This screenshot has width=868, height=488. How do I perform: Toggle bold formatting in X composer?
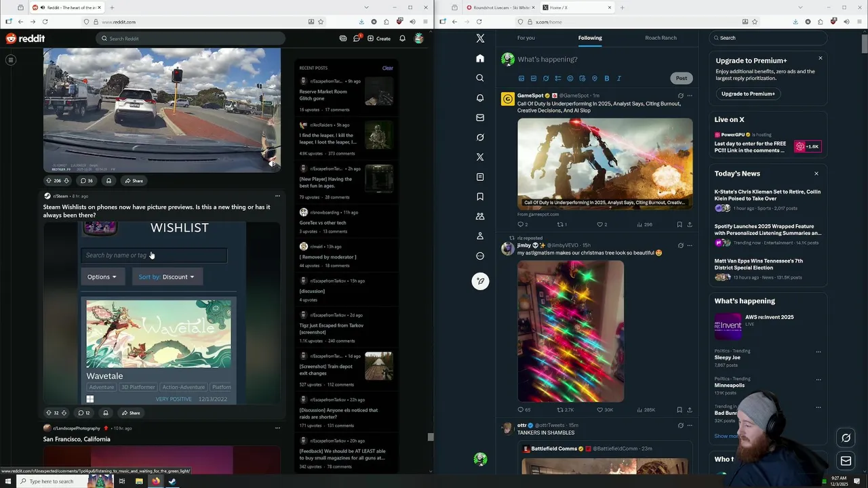(x=607, y=79)
